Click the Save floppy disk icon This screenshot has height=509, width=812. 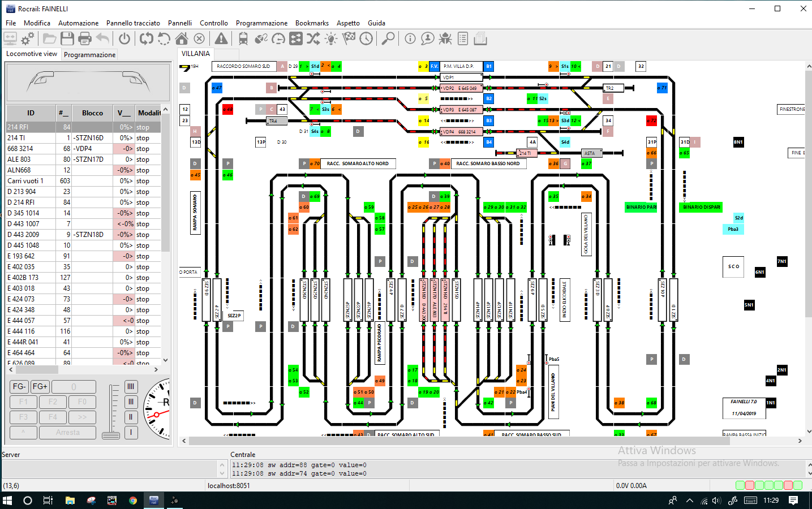click(67, 38)
